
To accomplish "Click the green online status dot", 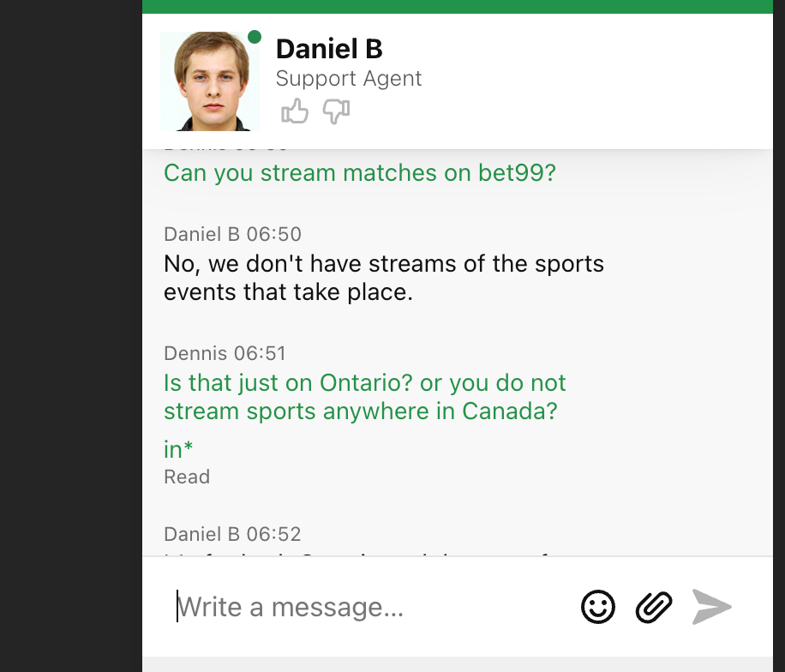I will pos(255,37).
